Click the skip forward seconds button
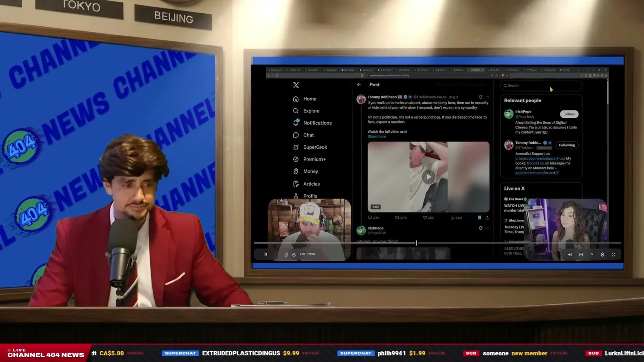 (x=294, y=254)
